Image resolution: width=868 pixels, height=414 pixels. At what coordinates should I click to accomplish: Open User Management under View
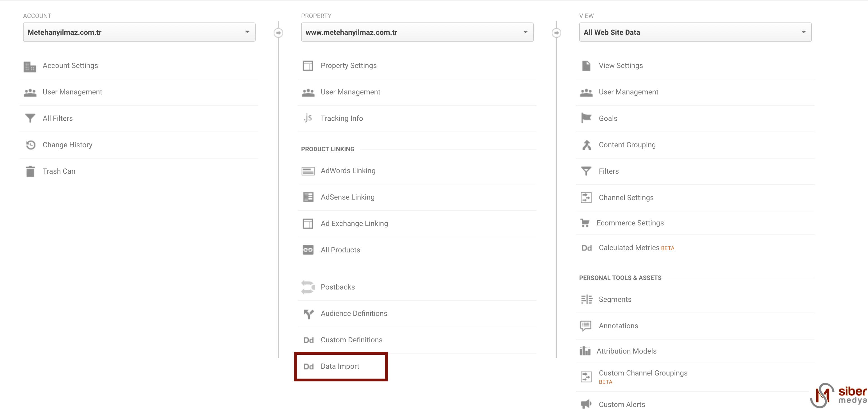click(x=628, y=92)
